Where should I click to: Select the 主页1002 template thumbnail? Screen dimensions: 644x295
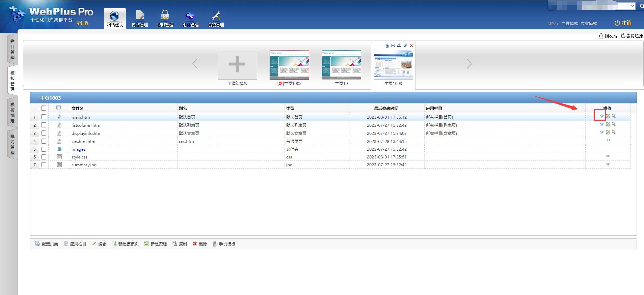(x=289, y=65)
